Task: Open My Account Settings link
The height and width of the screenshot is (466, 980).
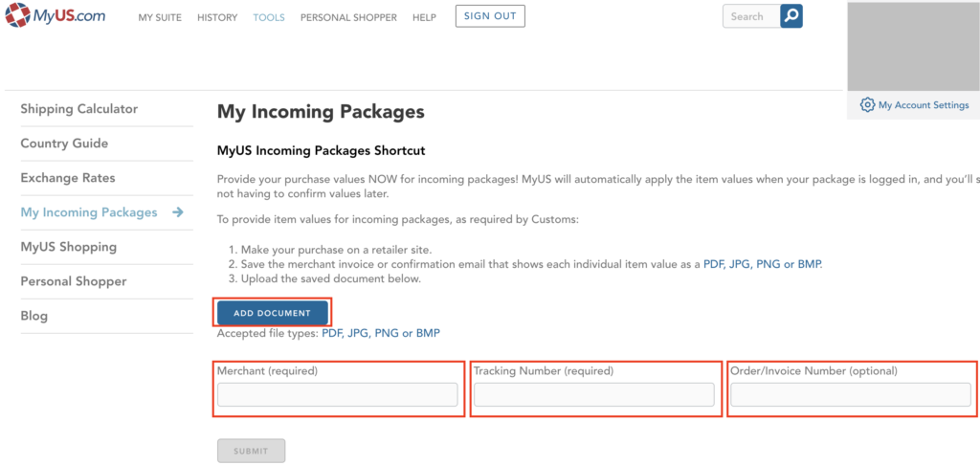Action: pyautogui.click(x=924, y=105)
